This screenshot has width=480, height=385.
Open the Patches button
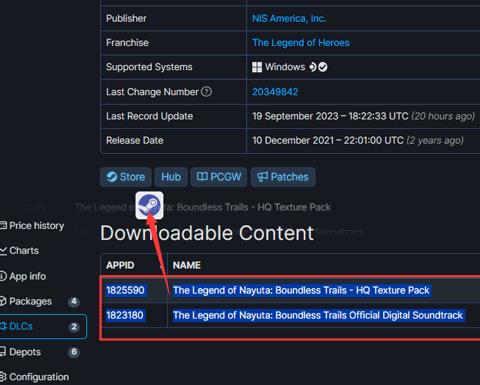[283, 177]
